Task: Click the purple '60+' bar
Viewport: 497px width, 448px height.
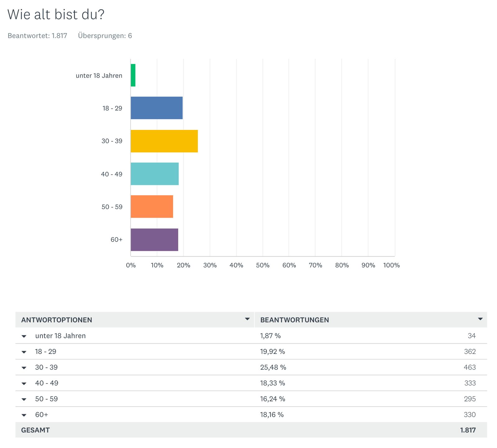Action: click(154, 240)
